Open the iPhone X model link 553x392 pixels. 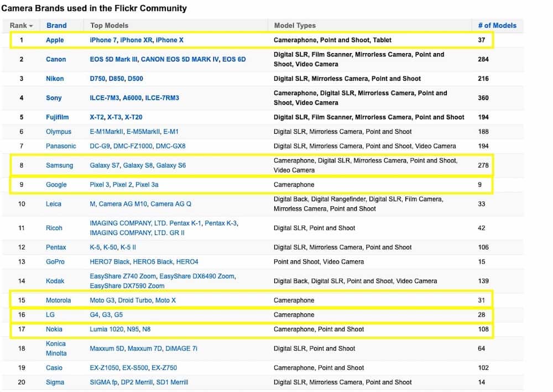pyautogui.click(x=170, y=40)
